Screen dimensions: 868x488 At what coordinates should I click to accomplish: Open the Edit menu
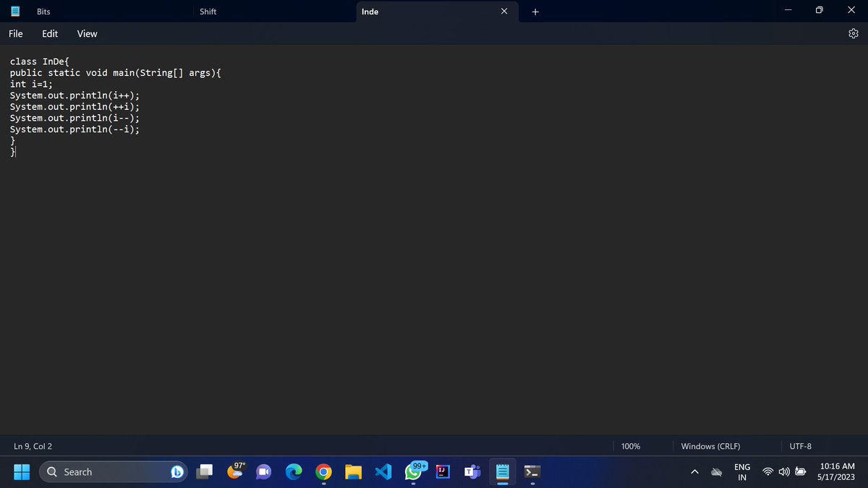pyautogui.click(x=50, y=33)
